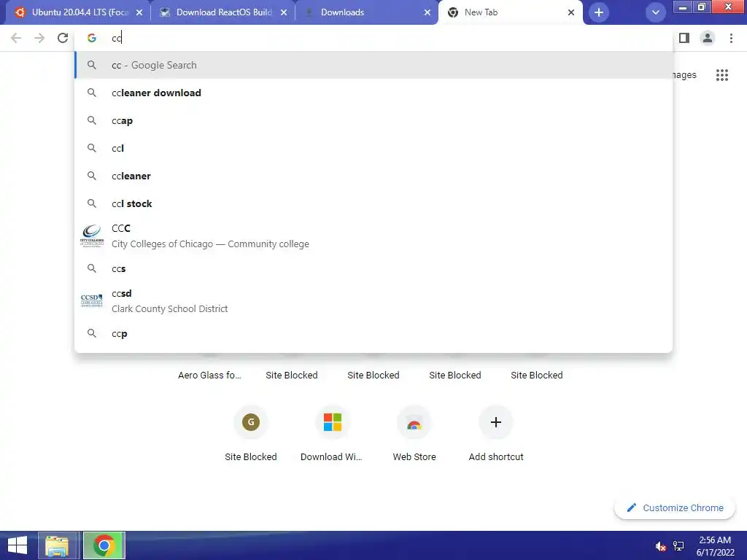747x560 pixels.
Task: Click the Customize Chrome button
Action: 675,507
